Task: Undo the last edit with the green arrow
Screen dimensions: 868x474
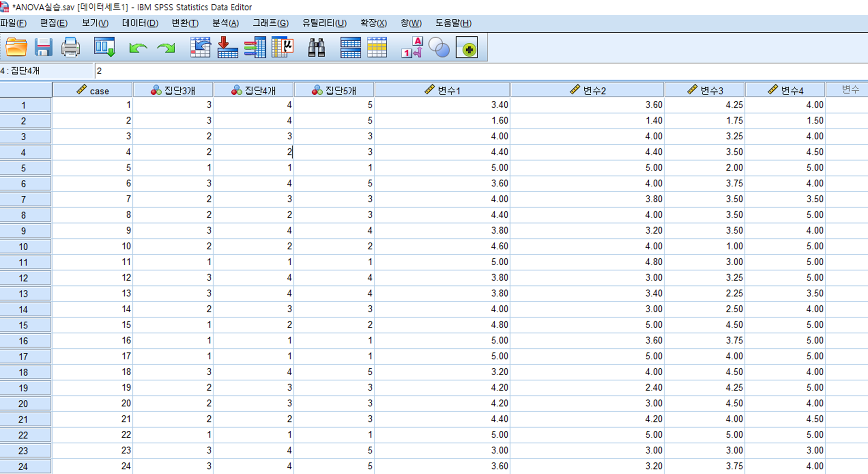Action: click(x=138, y=48)
